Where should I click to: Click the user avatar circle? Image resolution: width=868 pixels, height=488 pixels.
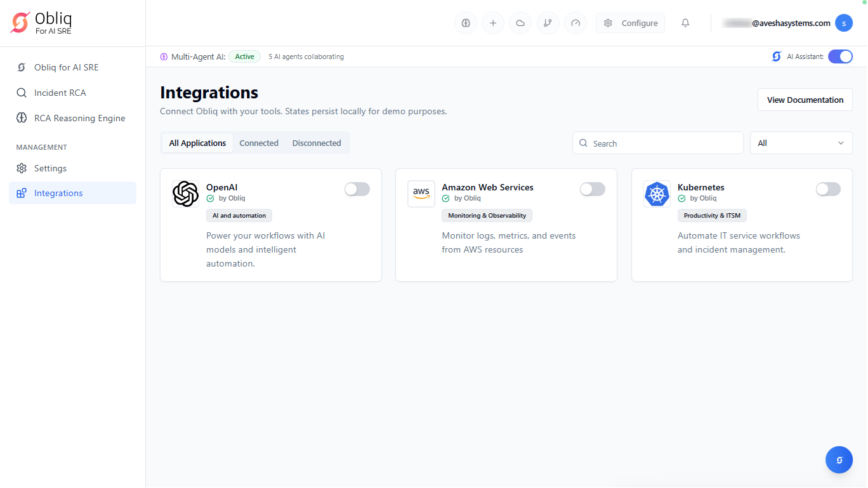843,23
